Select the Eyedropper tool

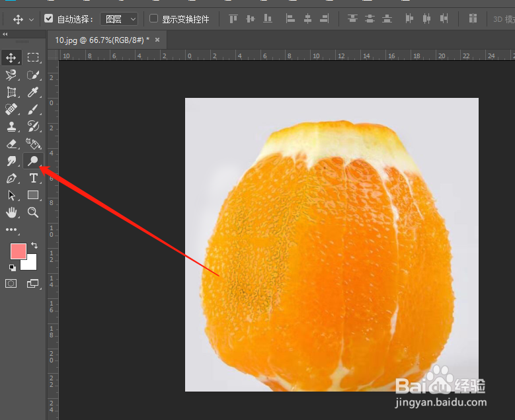(33, 93)
